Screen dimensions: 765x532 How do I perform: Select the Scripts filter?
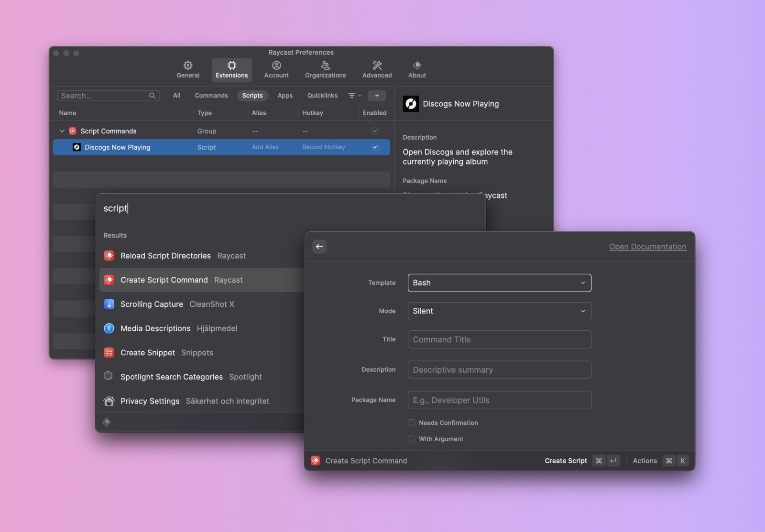coord(252,96)
